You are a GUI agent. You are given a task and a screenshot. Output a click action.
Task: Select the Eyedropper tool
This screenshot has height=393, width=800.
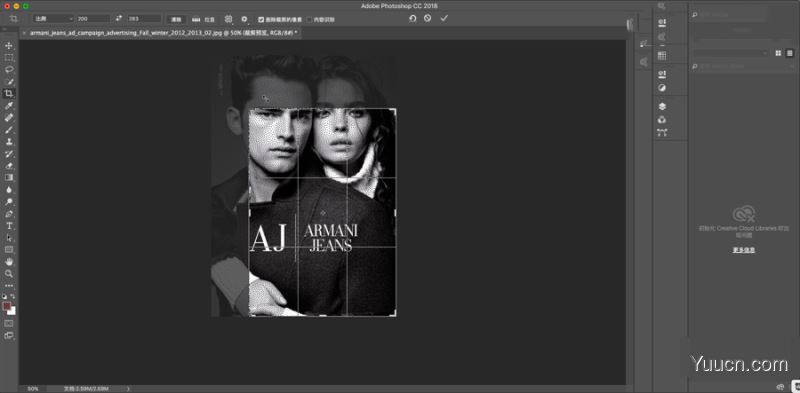coord(9,106)
